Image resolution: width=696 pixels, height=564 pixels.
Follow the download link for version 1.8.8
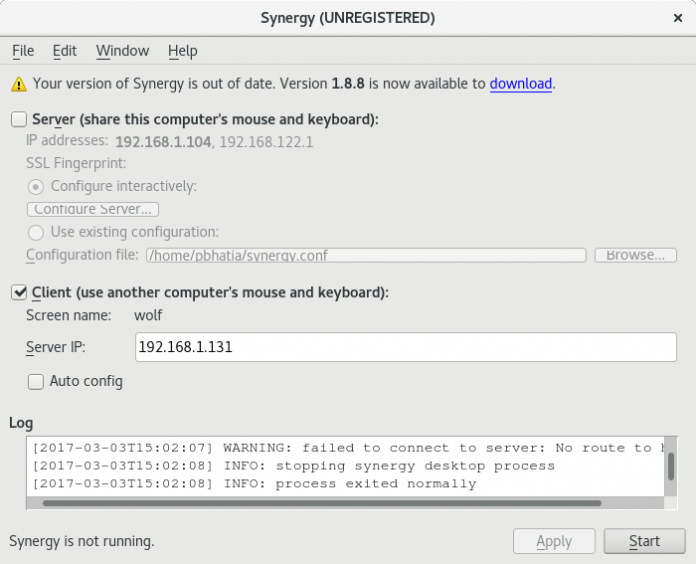coord(521,83)
